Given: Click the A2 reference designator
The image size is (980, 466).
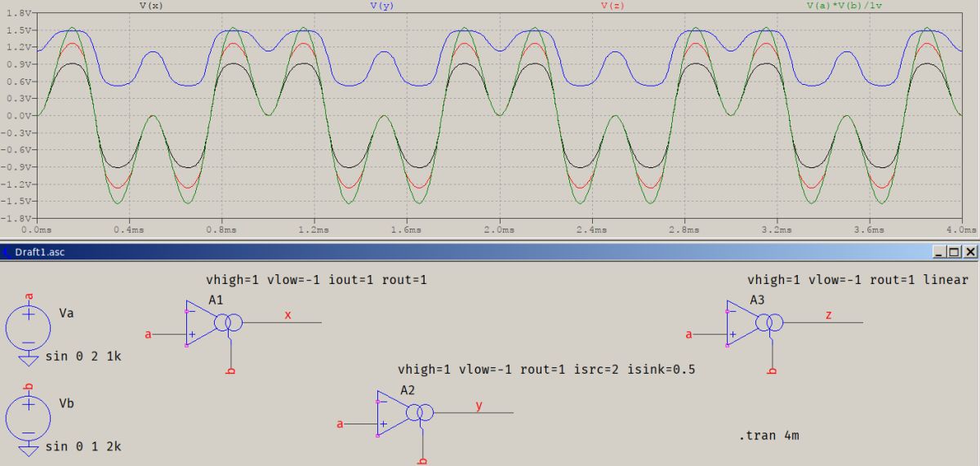Looking at the screenshot, I should tap(408, 390).
